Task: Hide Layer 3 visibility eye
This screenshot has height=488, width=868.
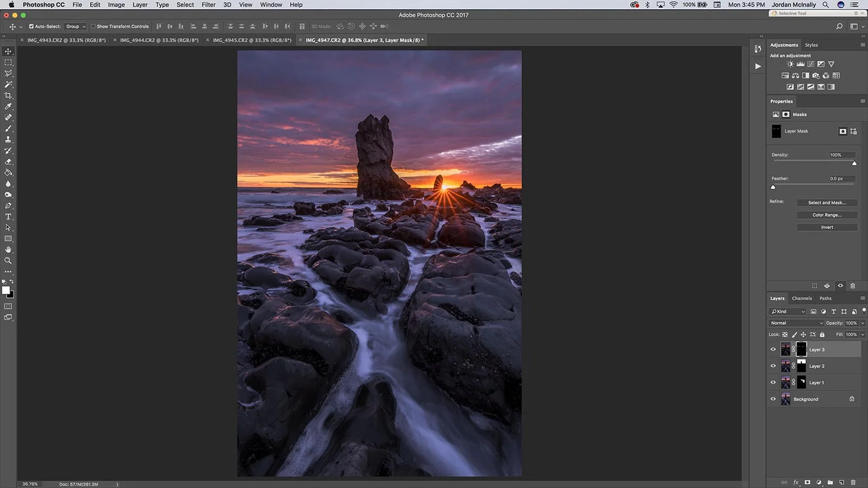Action: coord(773,350)
